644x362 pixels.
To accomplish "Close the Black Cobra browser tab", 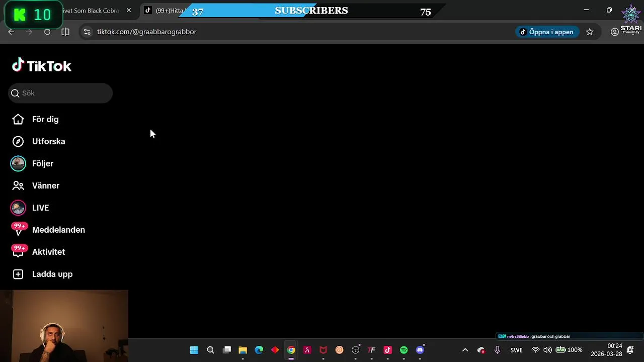I will tap(129, 10).
